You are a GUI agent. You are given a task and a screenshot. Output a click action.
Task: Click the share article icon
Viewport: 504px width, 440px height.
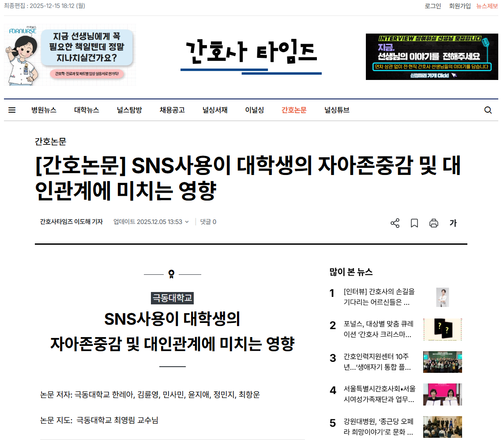click(x=395, y=223)
